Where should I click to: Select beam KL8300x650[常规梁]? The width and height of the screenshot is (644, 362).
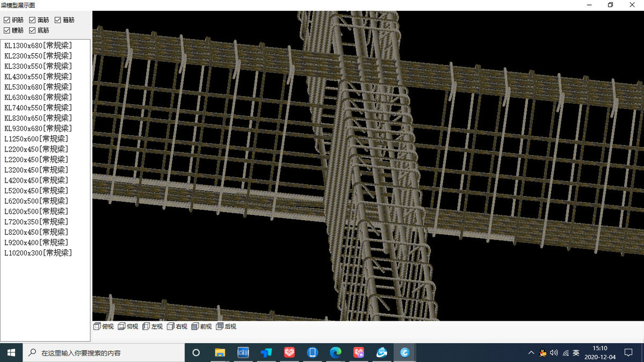click(x=38, y=118)
